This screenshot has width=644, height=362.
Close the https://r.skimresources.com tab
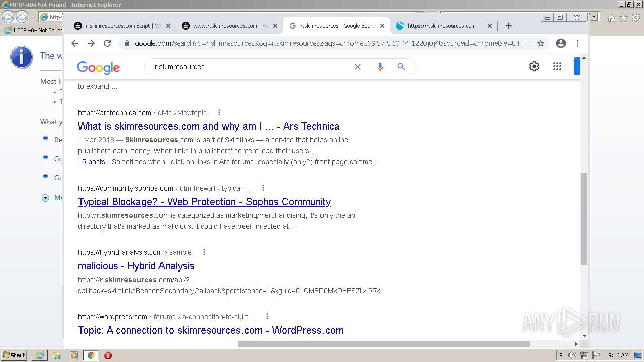[490, 26]
